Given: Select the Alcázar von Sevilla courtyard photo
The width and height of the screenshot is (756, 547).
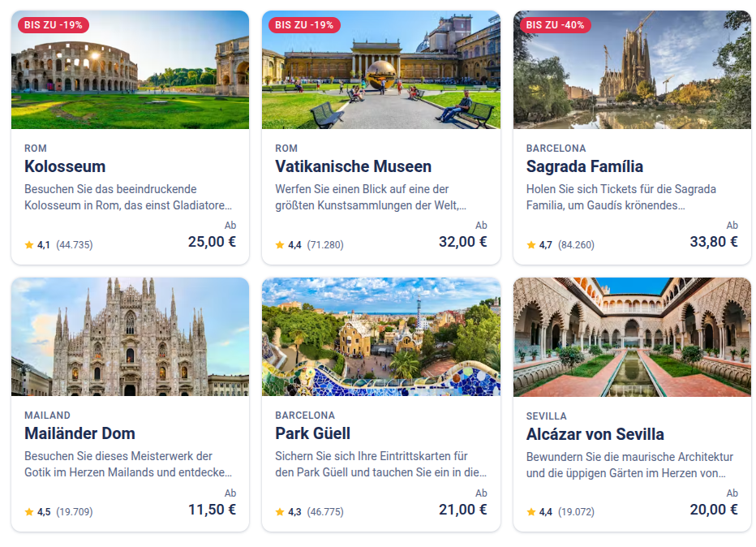Looking at the screenshot, I should (632, 338).
